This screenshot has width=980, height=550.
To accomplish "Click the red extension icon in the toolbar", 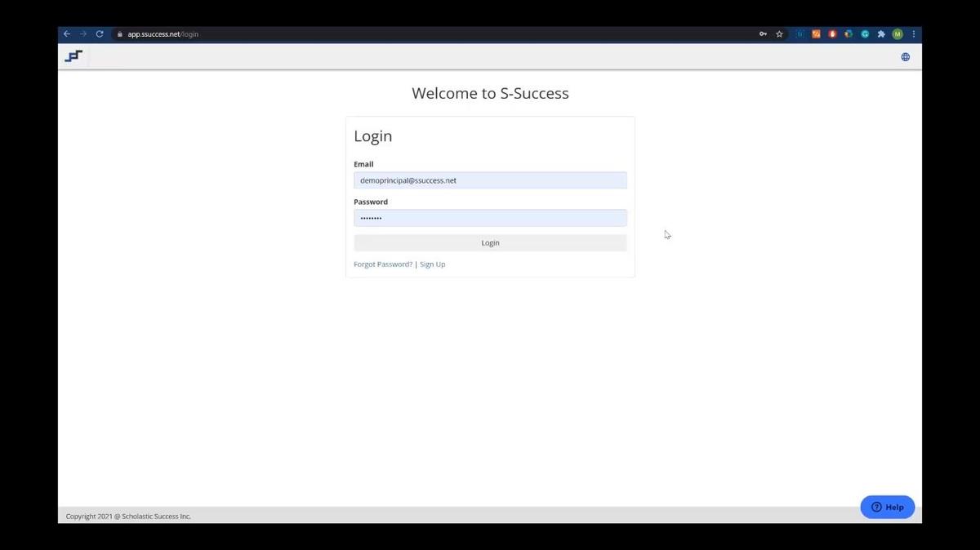I will tap(832, 34).
